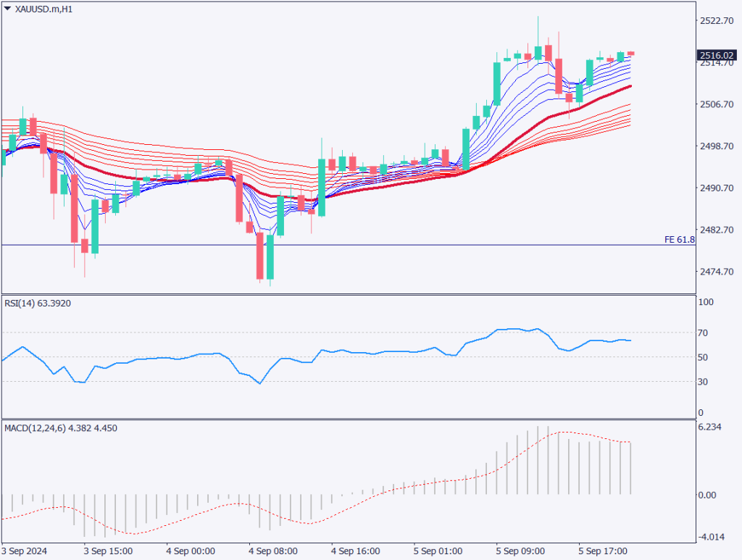This screenshot has width=742, height=560.
Task: Click the divider between price chart and RSI
Action: [348, 294]
